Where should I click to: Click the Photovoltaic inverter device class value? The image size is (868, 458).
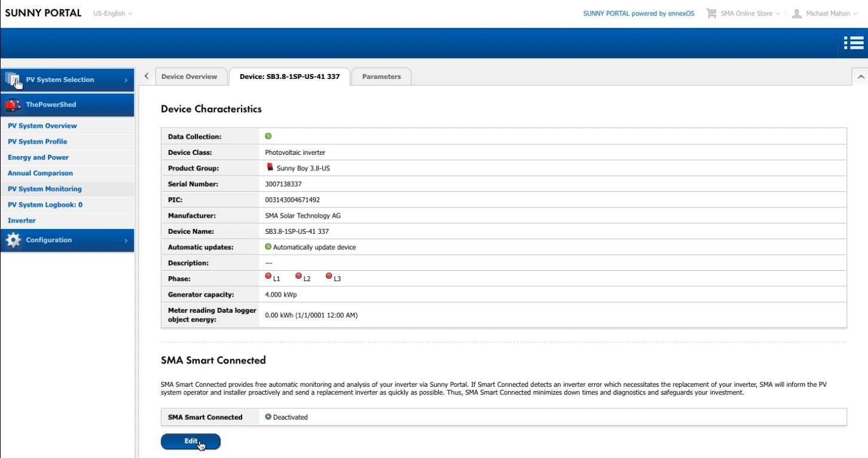coord(295,152)
